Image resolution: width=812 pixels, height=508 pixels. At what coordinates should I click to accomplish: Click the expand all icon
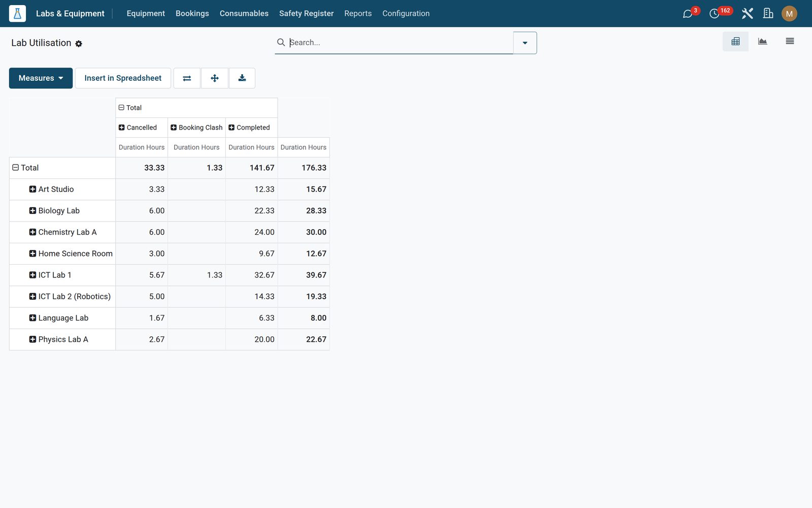(x=215, y=78)
